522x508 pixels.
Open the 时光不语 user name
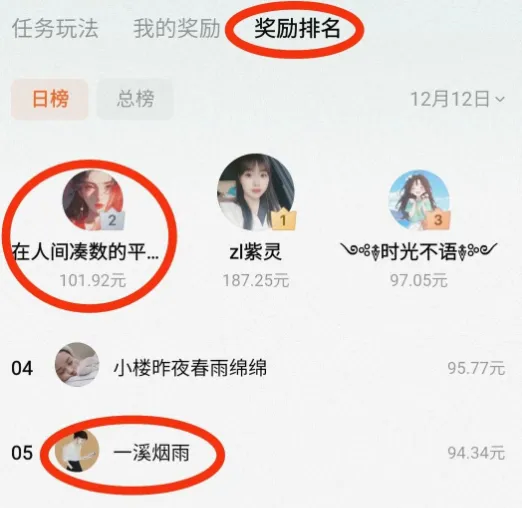[419, 252]
